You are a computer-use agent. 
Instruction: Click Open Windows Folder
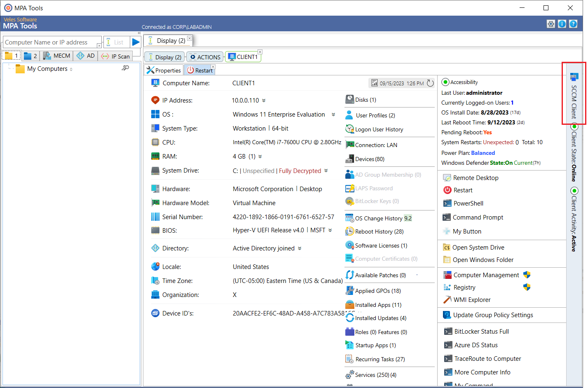478,260
